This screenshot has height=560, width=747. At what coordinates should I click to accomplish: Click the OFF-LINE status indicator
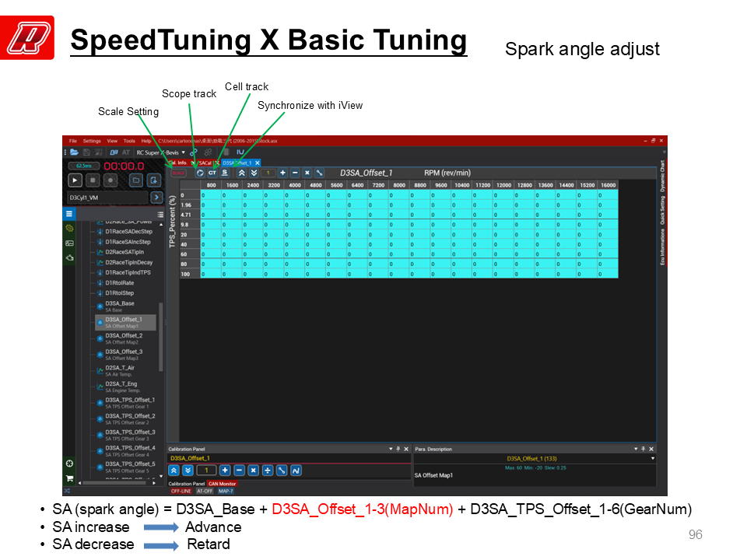click(x=181, y=492)
